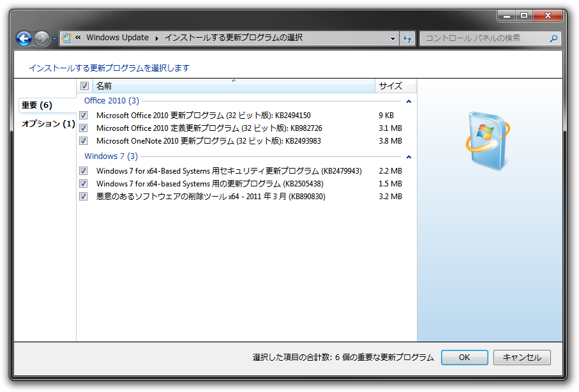Image resolution: width=579 pixels, height=392 pixels.
Task: Click the double chevron in address bar
Action: (78, 37)
